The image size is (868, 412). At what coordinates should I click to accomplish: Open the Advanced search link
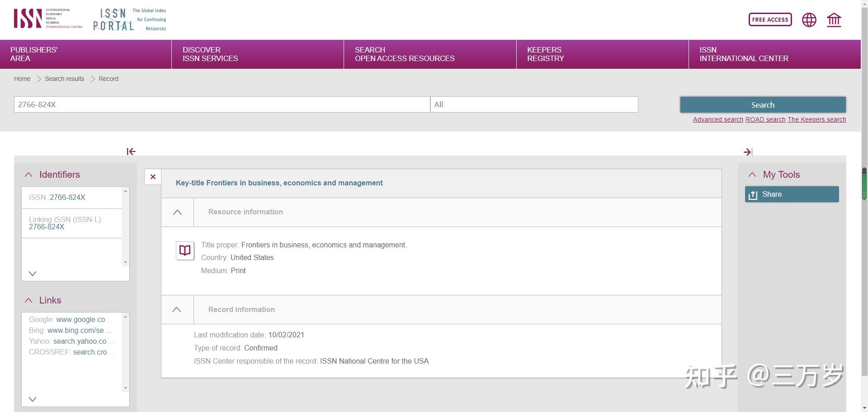pyautogui.click(x=718, y=119)
